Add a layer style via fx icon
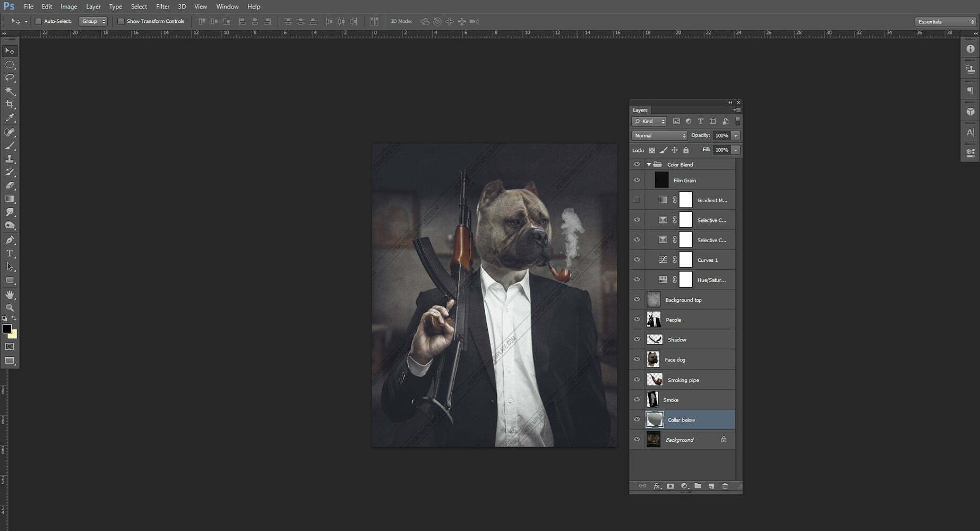Image resolution: width=980 pixels, height=531 pixels. [x=657, y=486]
